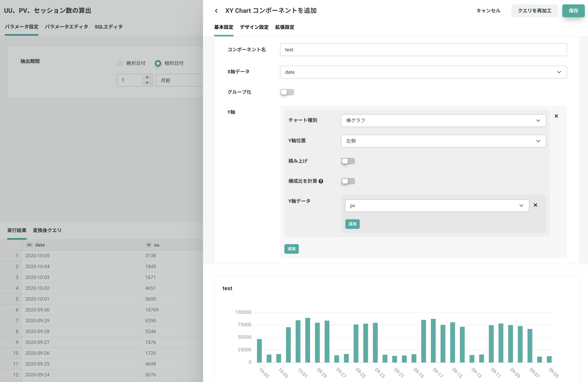The width and height of the screenshot is (588, 382).
Task: Select the uu value 3138
Action: pyautogui.click(x=172, y=256)
